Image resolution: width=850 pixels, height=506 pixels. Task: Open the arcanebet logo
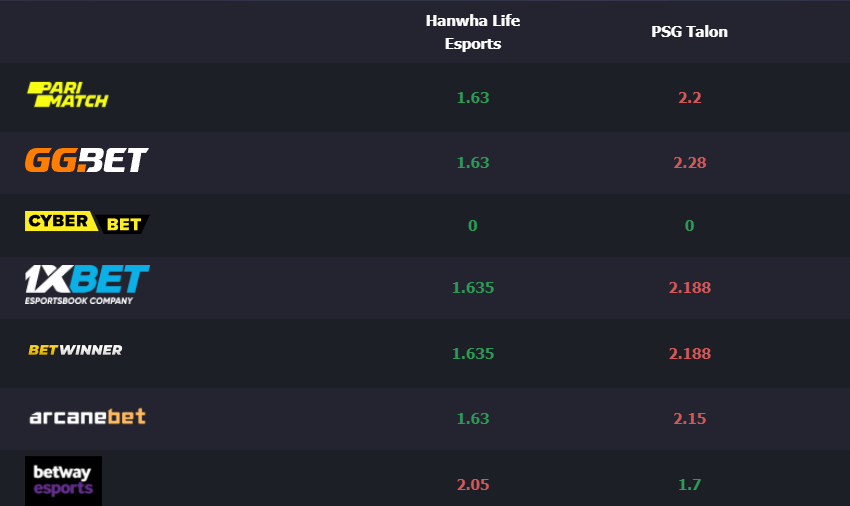click(87, 417)
